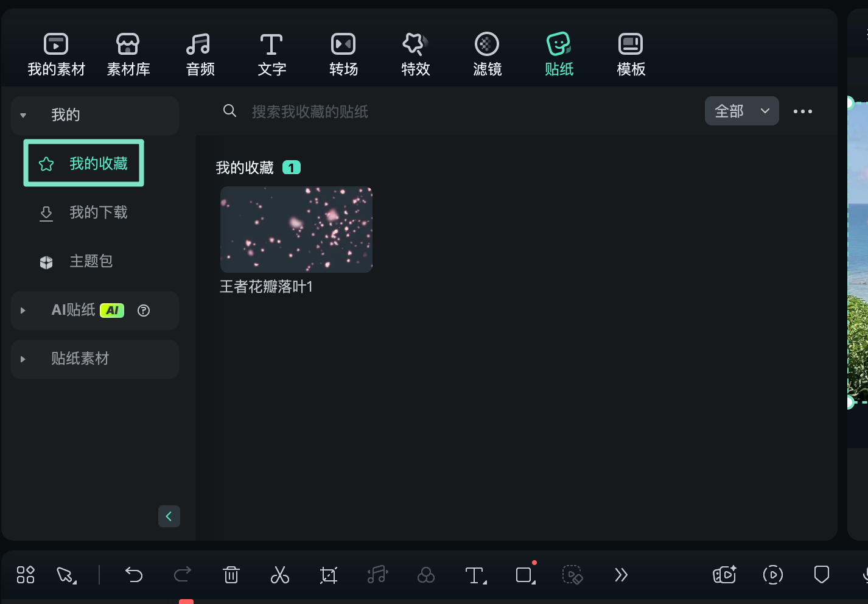Open color adjustment with the color wheel icon

pyautogui.click(x=425, y=575)
